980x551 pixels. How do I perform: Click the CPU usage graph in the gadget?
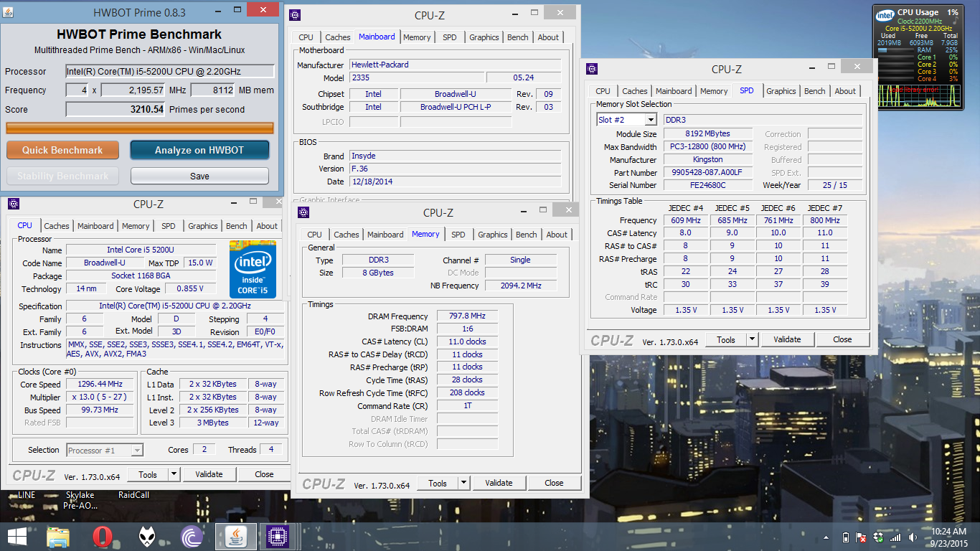coord(918,96)
